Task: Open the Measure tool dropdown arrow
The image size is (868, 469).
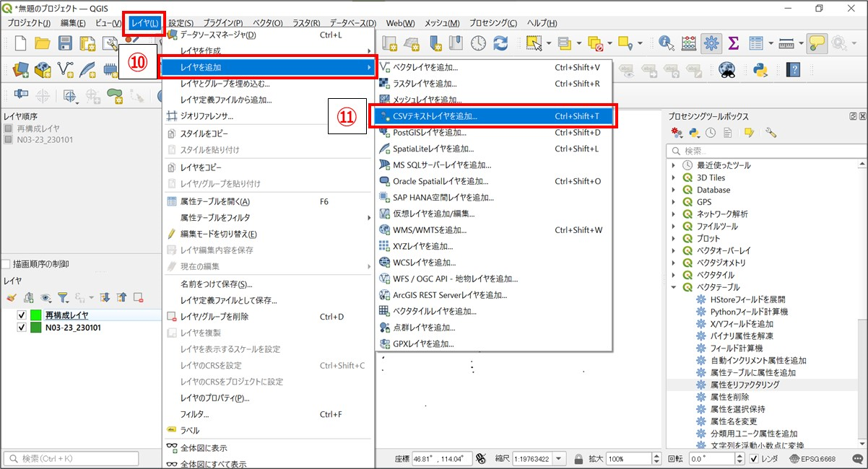Action: 800,44
